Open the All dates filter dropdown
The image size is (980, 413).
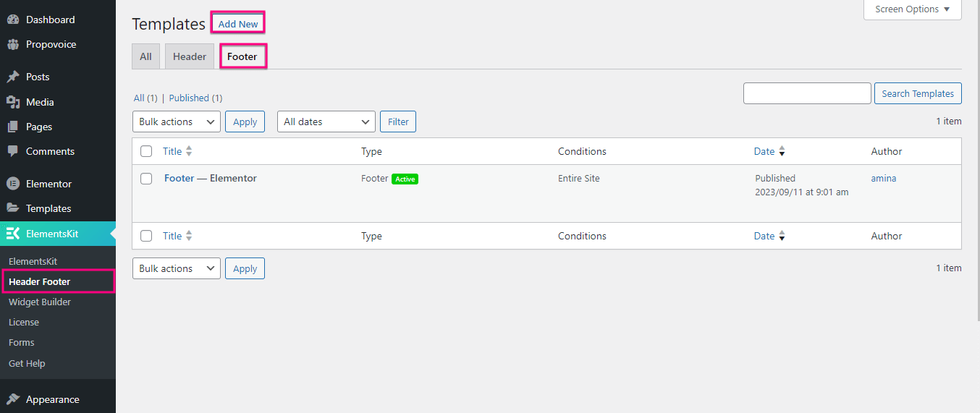326,122
